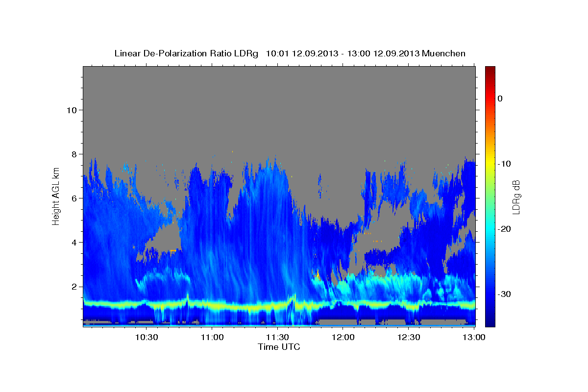Click the '11:30' time tick label

[x=277, y=337]
